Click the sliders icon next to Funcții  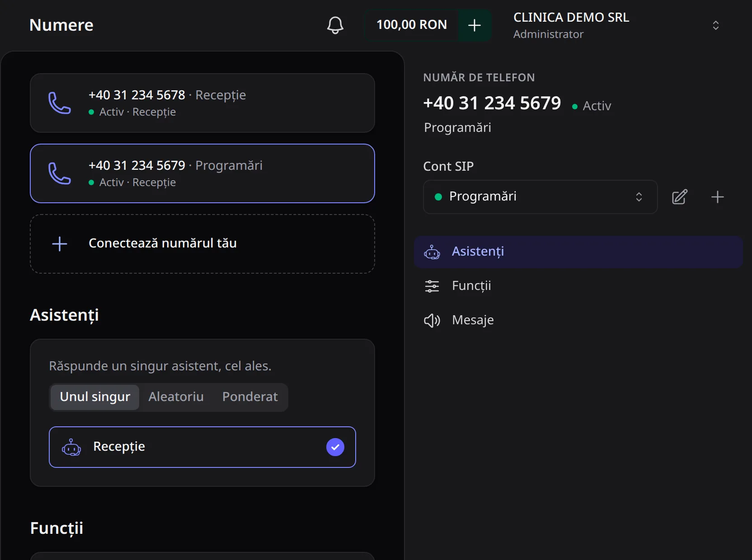[432, 286]
